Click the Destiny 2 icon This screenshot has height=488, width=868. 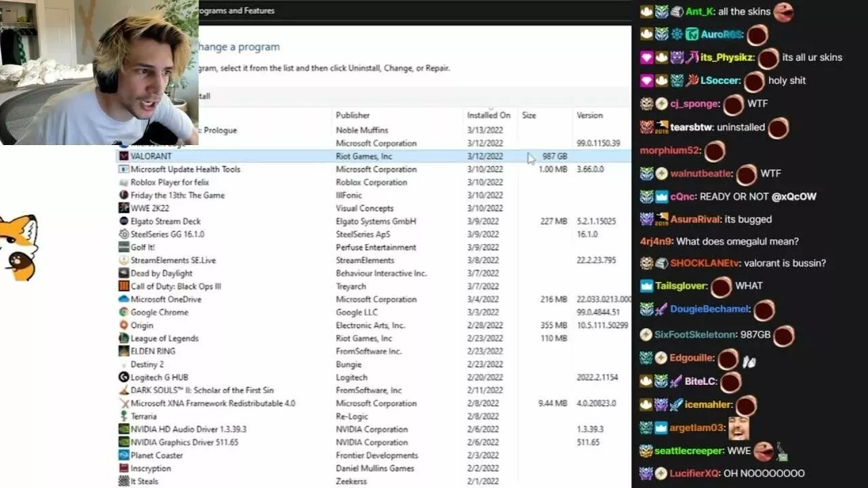coord(123,365)
